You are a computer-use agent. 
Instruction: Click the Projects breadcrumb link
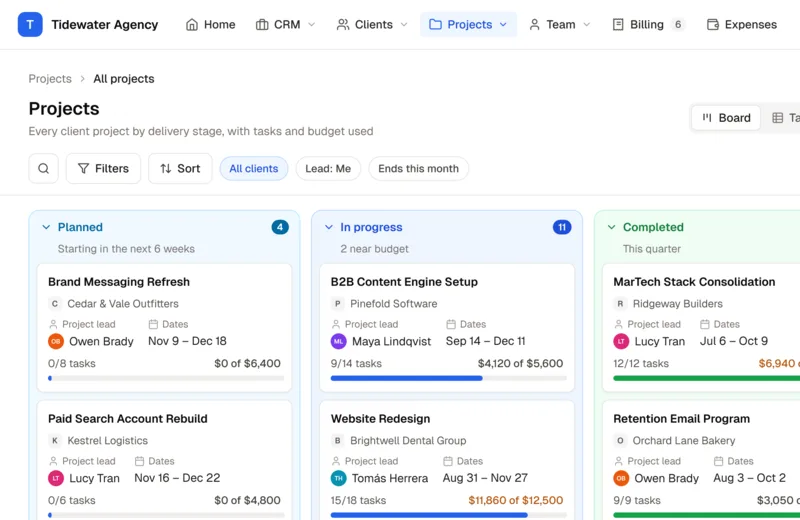[x=50, y=79]
